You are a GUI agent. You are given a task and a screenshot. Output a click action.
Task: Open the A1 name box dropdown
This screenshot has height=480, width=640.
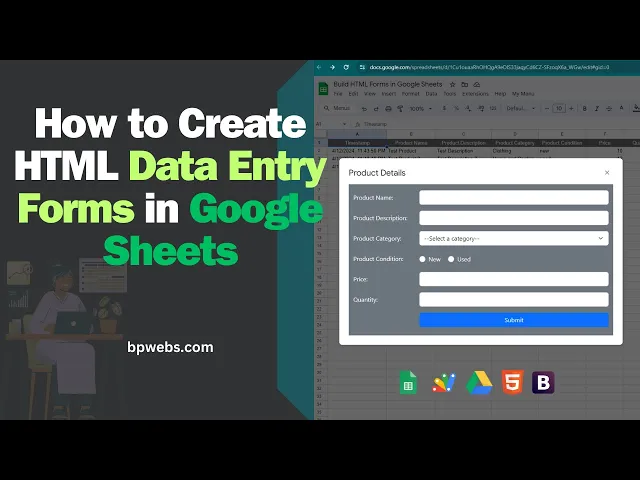click(x=344, y=124)
